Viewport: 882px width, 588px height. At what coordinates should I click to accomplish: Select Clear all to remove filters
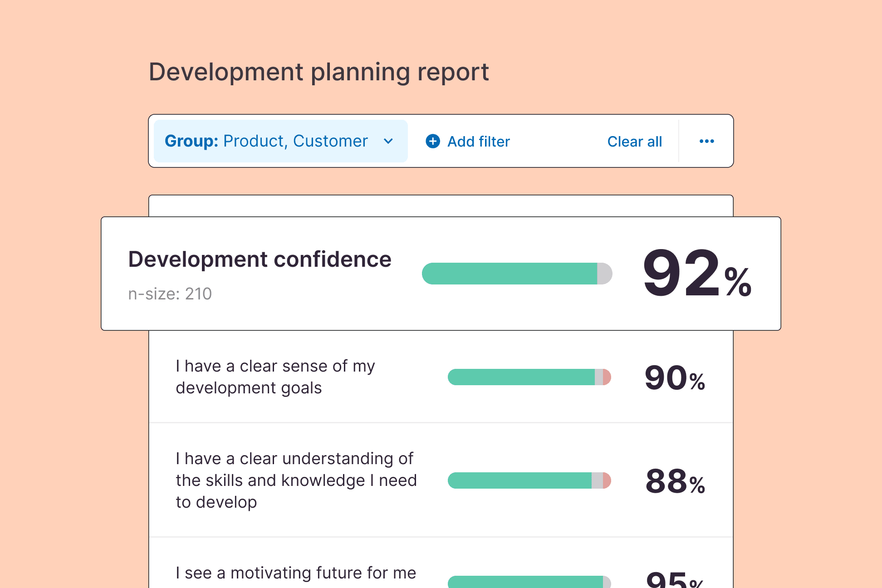pos(634,141)
